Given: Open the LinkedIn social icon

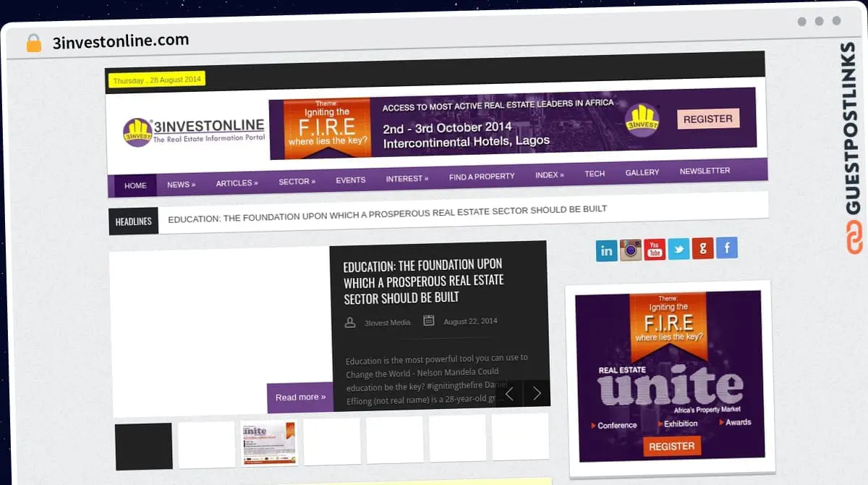Looking at the screenshot, I should click(606, 250).
